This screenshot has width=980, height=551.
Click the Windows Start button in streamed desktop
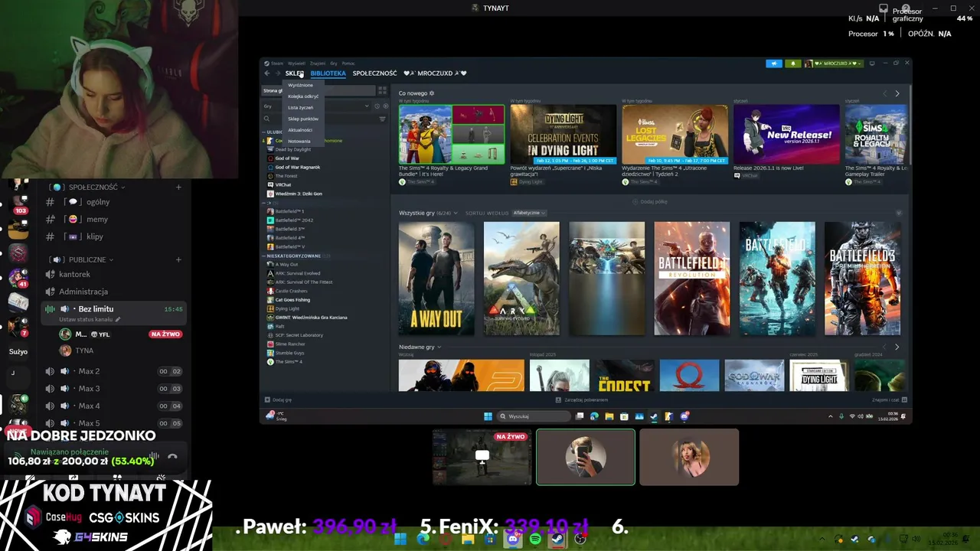click(488, 416)
